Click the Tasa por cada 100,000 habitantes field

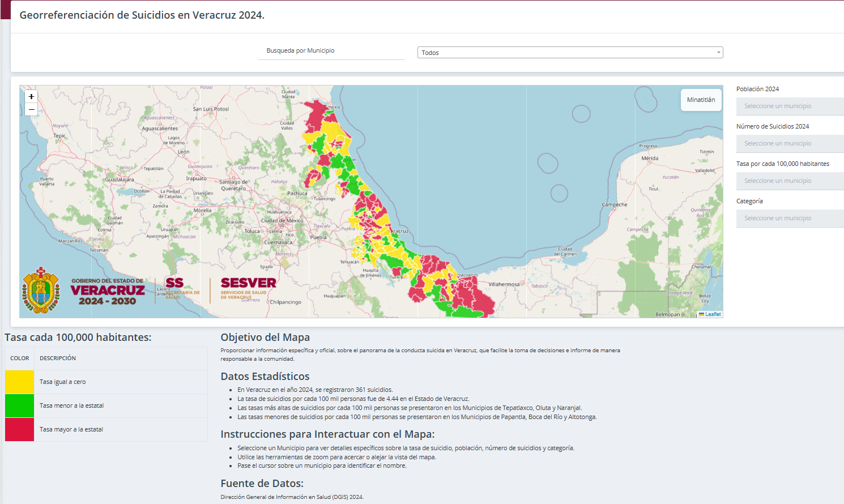(x=790, y=181)
